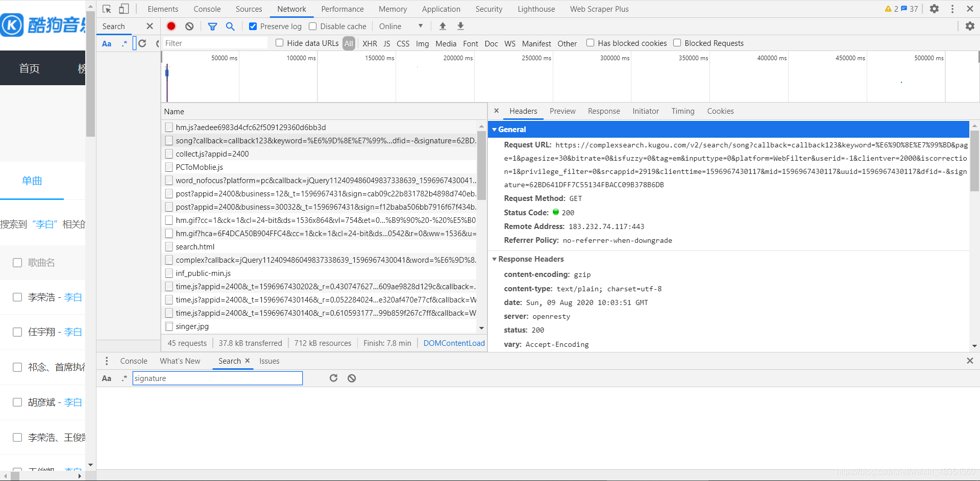This screenshot has width=980, height=481.
Task: Close the request details pane
Action: (x=496, y=111)
